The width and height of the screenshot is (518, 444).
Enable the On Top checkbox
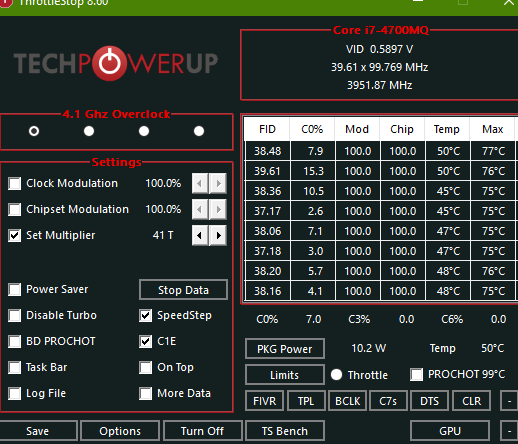tap(146, 367)
